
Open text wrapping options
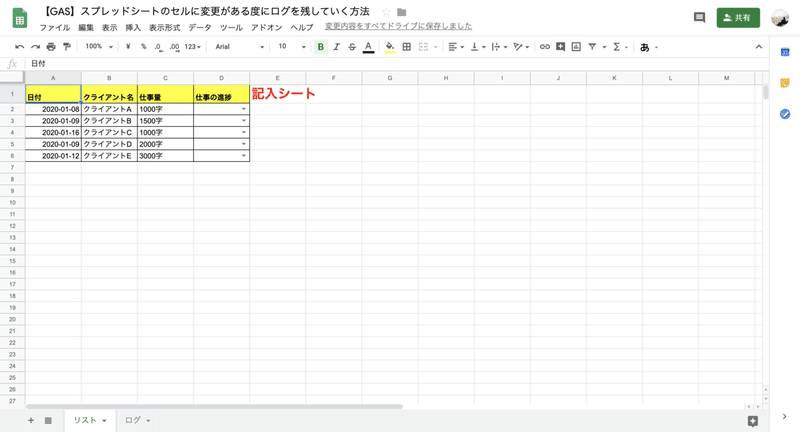point(499,47)
